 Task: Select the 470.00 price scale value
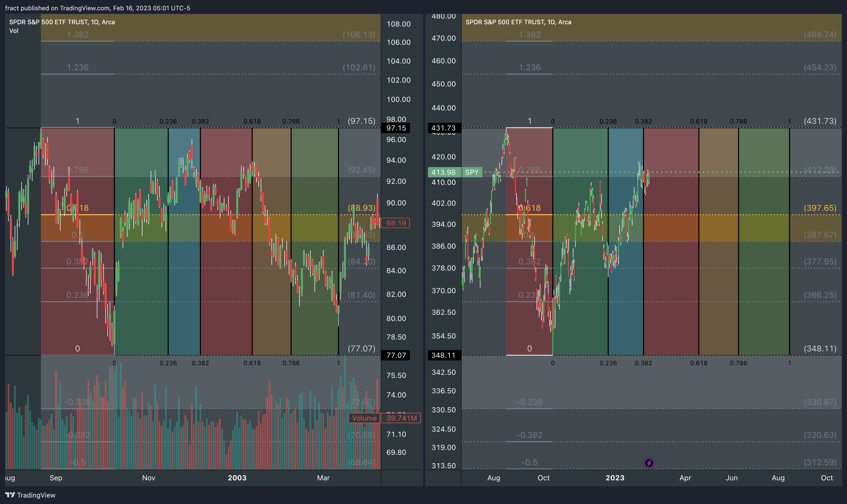pos(444,38)
